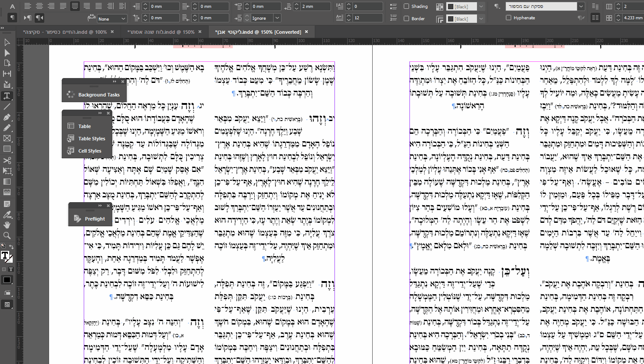Select the Type tool in the toolbar
Viewport: 644px width, 364px height.
(6, 96)
